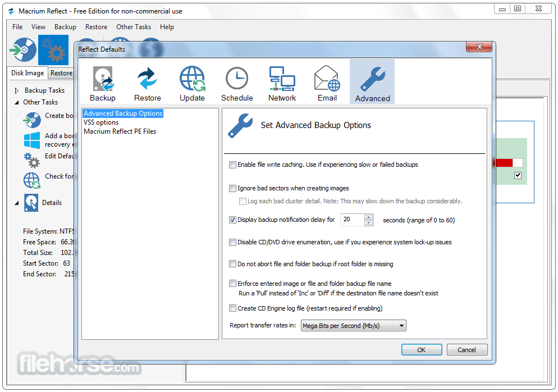Image resolution: width=558 pixels, height=392 pixels.
Task: Open the Other Tasks menu
Action: coord(134,27)
